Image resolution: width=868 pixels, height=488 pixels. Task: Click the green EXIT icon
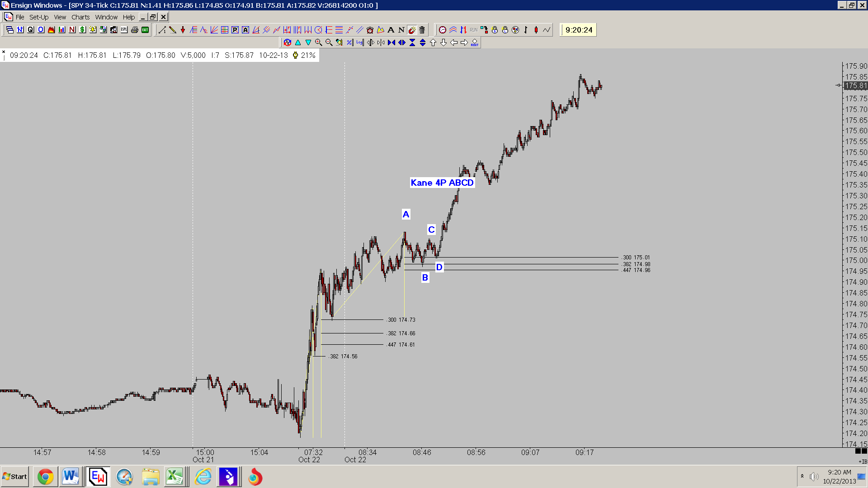(145, 30)
